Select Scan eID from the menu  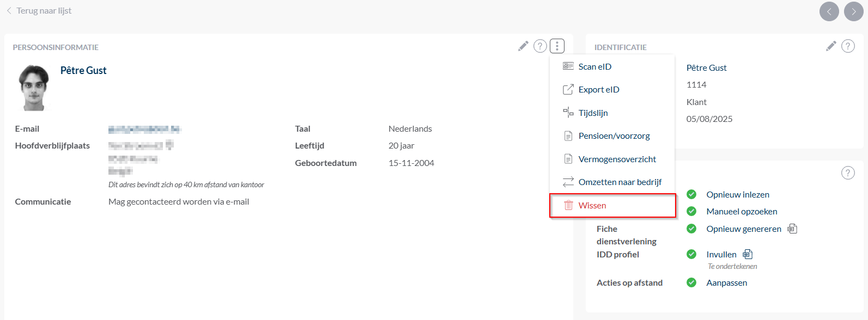[594, 66]
